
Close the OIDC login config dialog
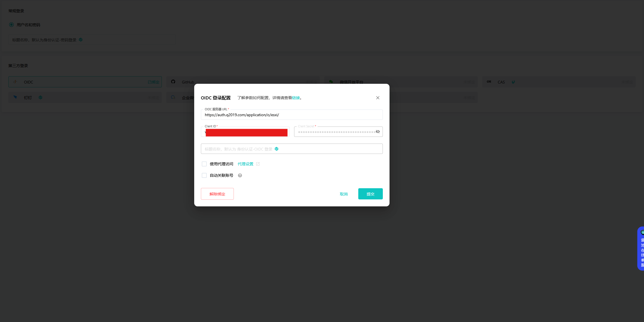378,98
